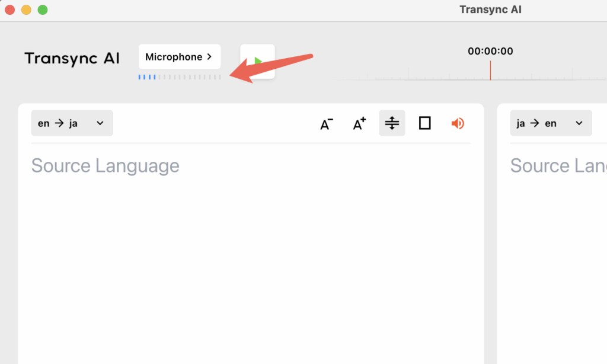Open the Microphone input source selector
607x364 pixels.
(179, 57)
